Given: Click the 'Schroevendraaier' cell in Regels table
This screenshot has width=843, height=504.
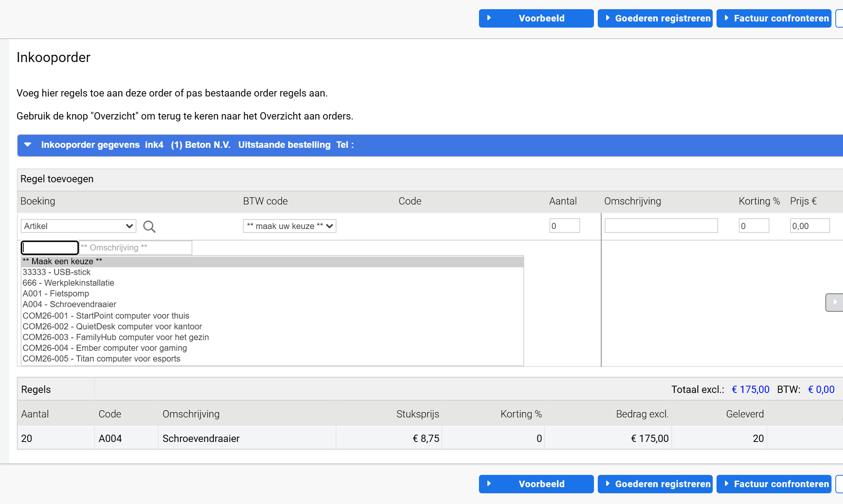Looking at the screenshot, I should click(x=247, y=439).
